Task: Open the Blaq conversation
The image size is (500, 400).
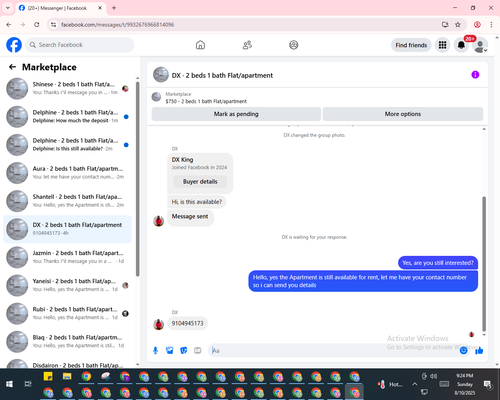Action: point(67,342)
